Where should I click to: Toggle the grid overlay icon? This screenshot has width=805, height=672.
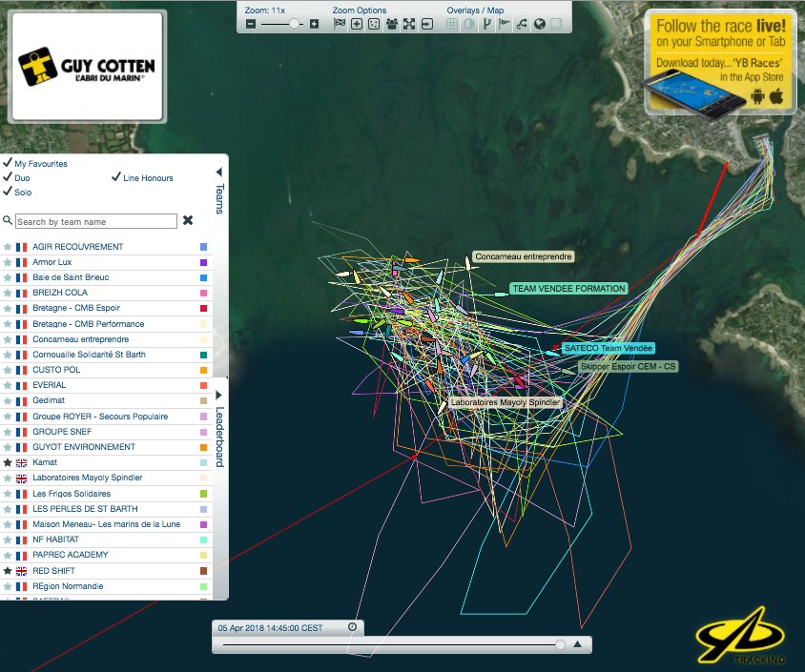coord(452,24)
